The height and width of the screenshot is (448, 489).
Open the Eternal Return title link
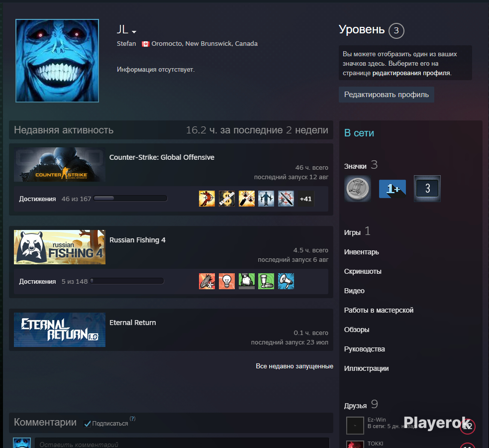click(x=132, y=323)
